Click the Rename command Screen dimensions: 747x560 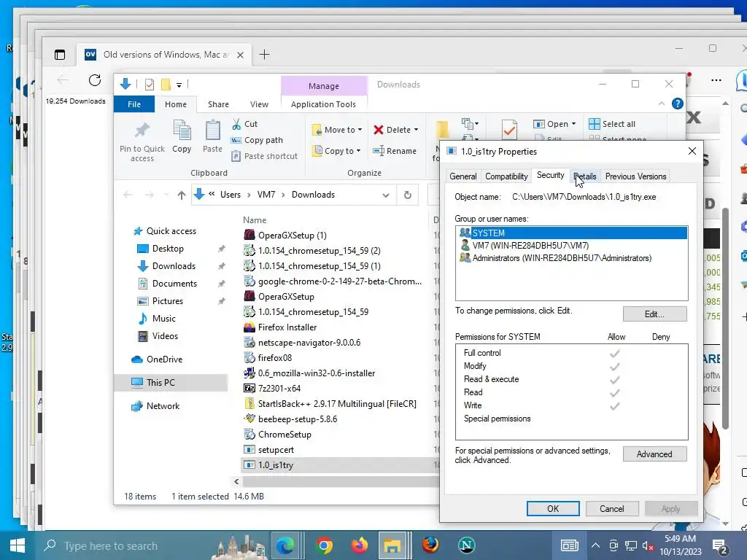point(395,151)
